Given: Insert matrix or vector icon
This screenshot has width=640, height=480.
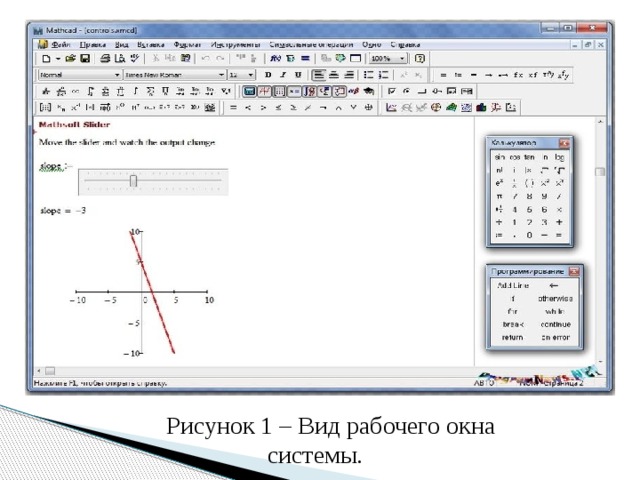Looking at the screenshot, I should (45, 107).
